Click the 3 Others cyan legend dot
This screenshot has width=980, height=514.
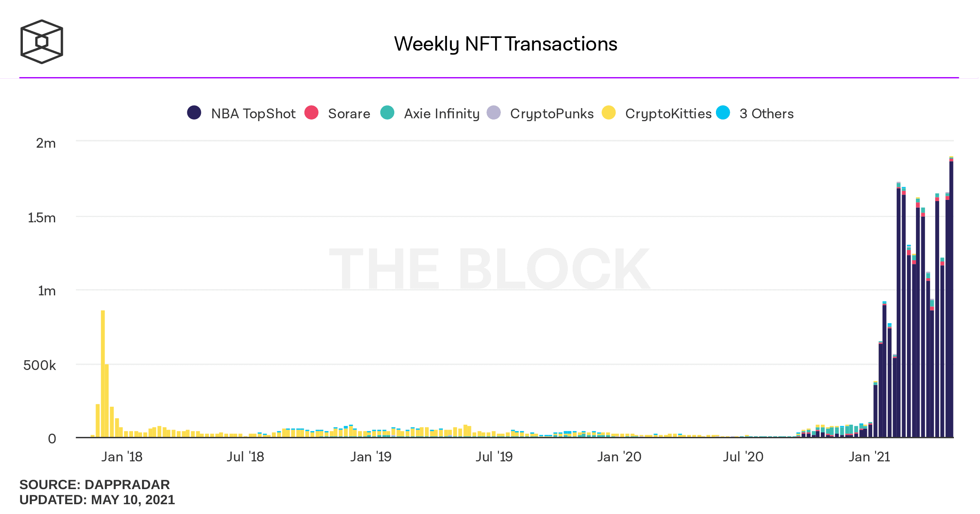pyautogui.click(x=723, y=113)
